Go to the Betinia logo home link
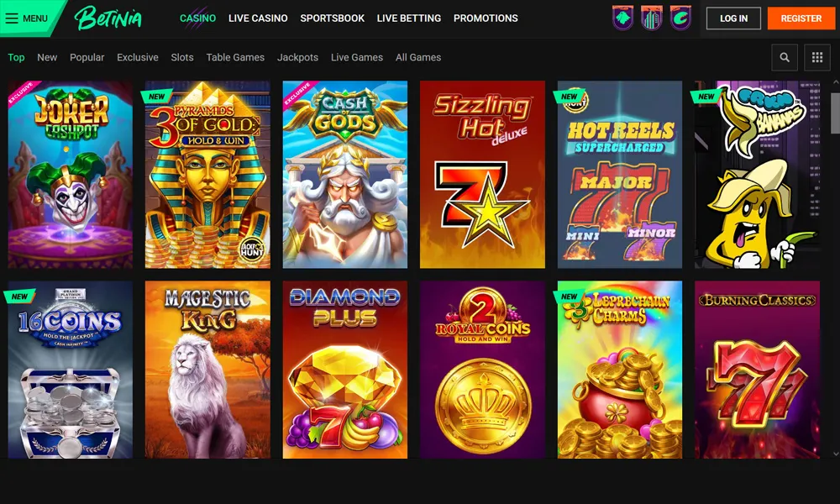Viewport: 840px width, 504px height. [108, 18]
